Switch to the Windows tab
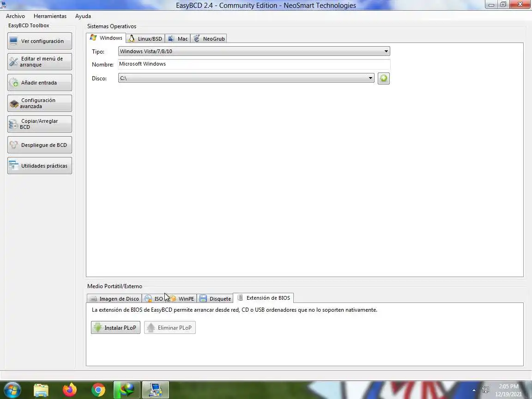The width and height of the screenshot is (532, 399). pyautogui.click(x=106, y=38)
